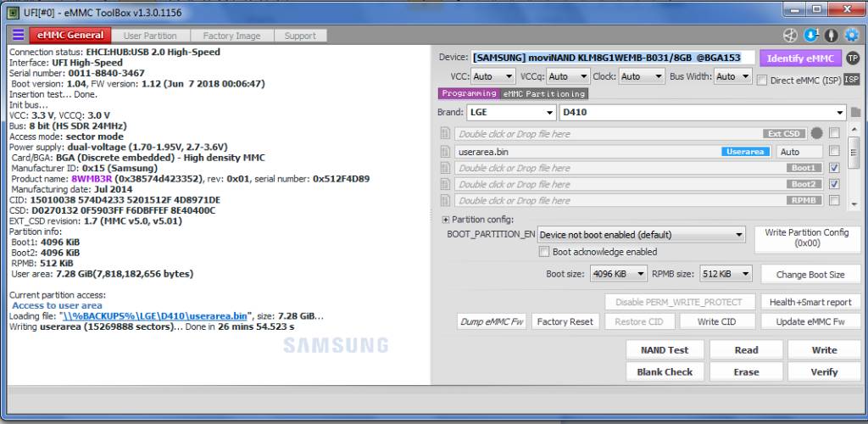Viewport: 868px width, 424px height.
Task: Click the UFI app icon in title bar
Action: 13,12
